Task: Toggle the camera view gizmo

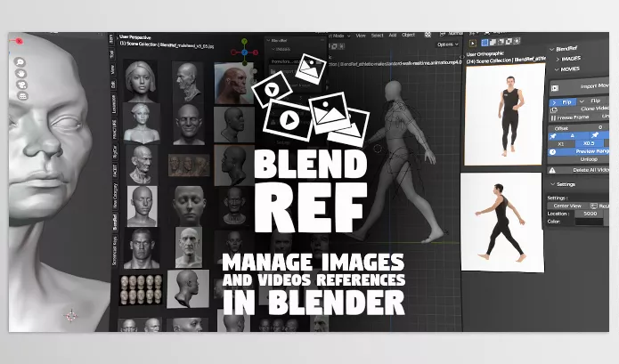Action: pos(21,85)
